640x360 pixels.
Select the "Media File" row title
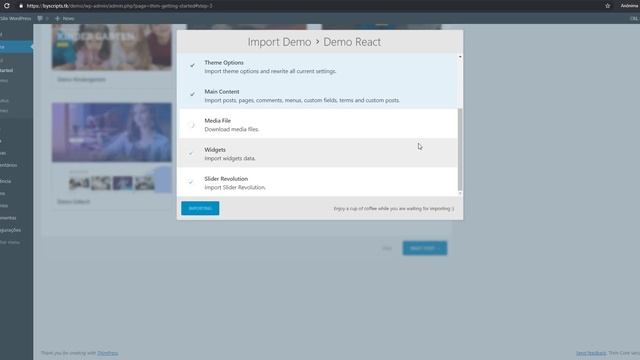[218, 120]
